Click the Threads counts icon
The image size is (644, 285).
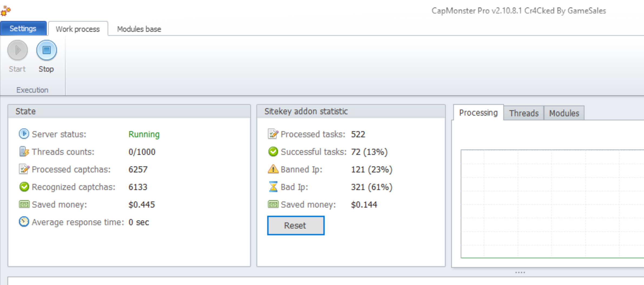24,151
